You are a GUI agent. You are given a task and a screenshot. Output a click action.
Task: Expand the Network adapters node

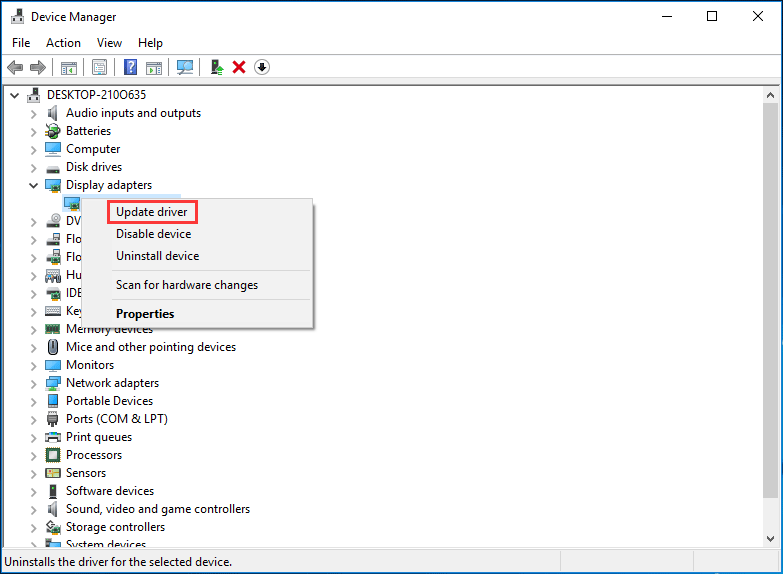coord(34,383)
